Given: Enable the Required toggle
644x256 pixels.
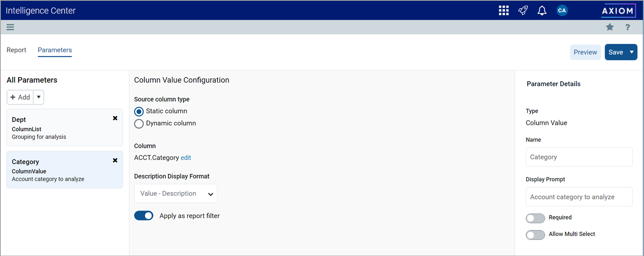Looking at the screenshot, I should (535, 218).
